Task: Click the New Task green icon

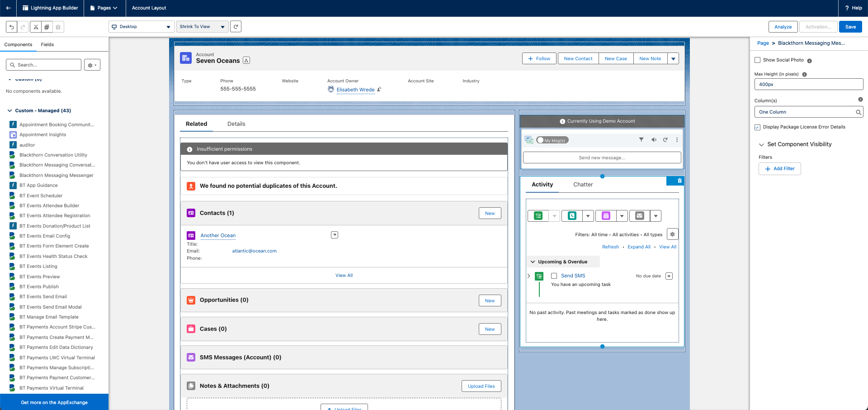Action: [538, 216]
